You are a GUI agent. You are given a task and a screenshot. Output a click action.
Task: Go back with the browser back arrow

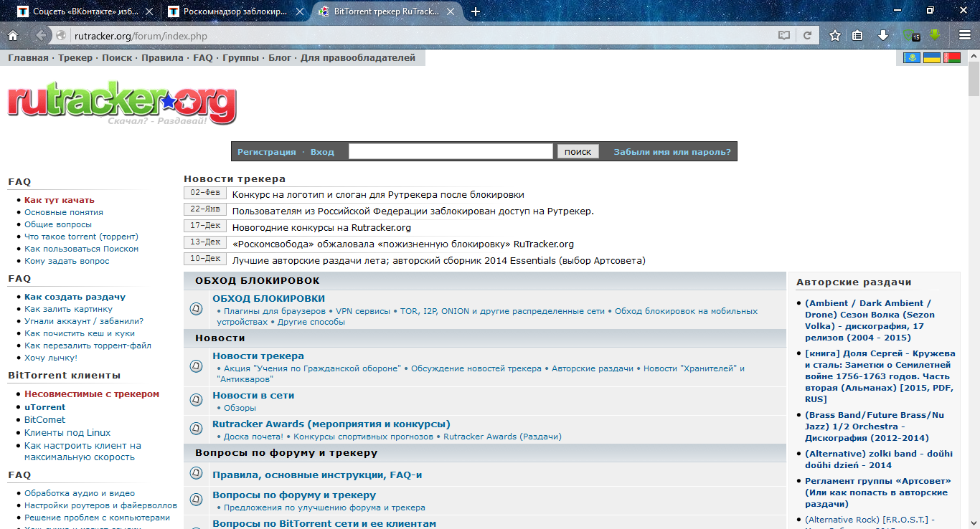point(41,35)
